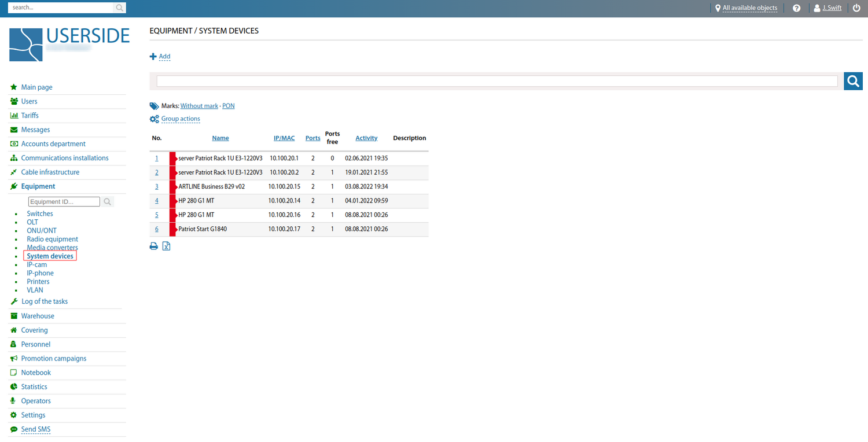The height and width of the screenshot is (442, 868).
Task: Export the device list with the Excel icon
Action: coord(166,246)
